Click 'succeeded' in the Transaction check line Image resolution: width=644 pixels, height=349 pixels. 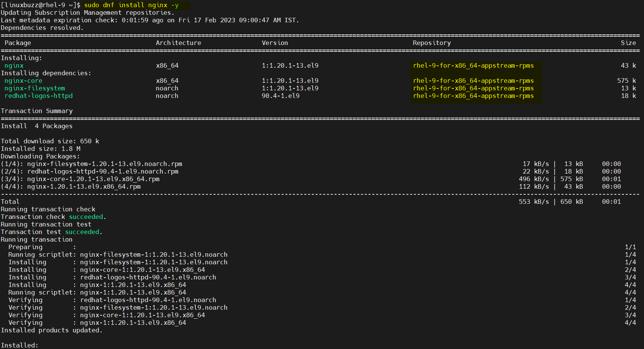[86, 217]
